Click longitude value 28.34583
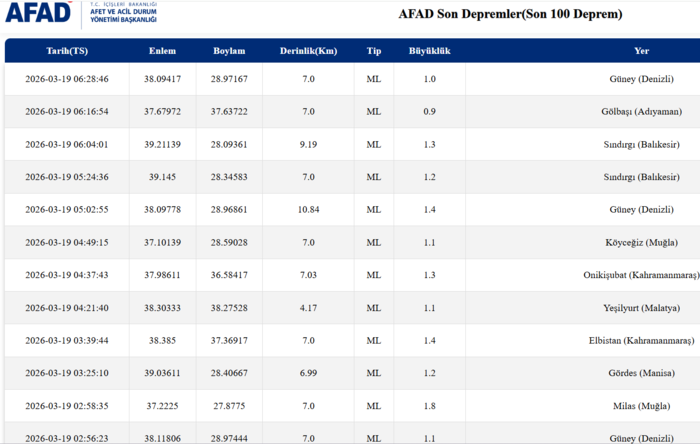This screenshot has width=700, height=444. click(x=229, y=177)
